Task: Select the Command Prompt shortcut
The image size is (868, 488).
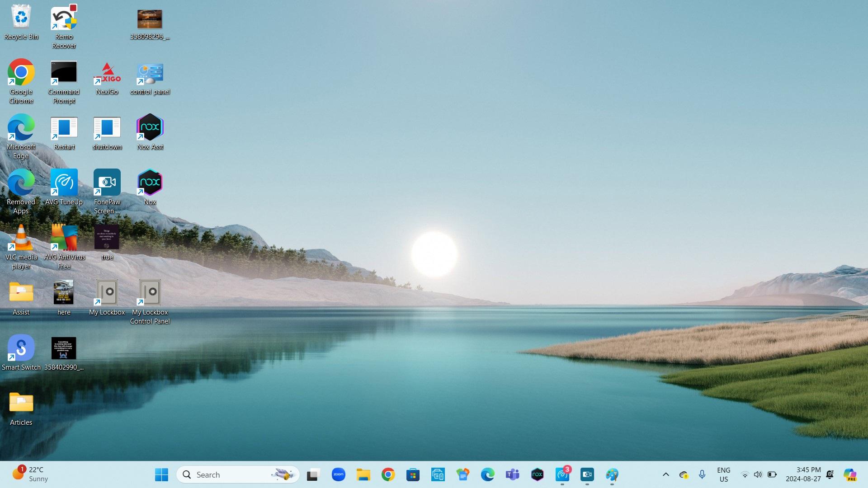Action: (x=64, y=82)
